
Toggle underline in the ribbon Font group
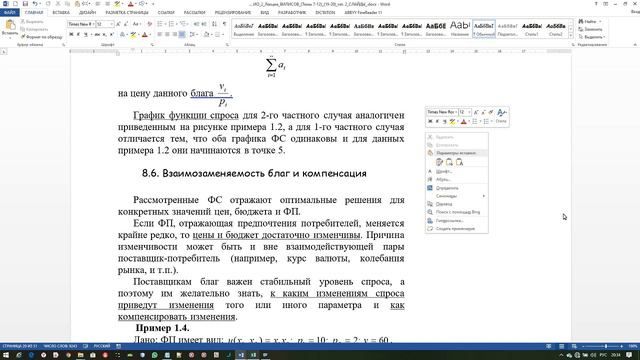click(86, 35)
